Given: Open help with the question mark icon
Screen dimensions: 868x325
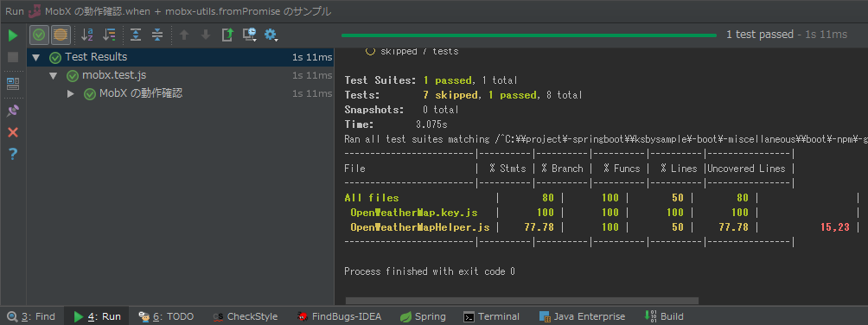Looking at the screenshot, I should 13,154.
